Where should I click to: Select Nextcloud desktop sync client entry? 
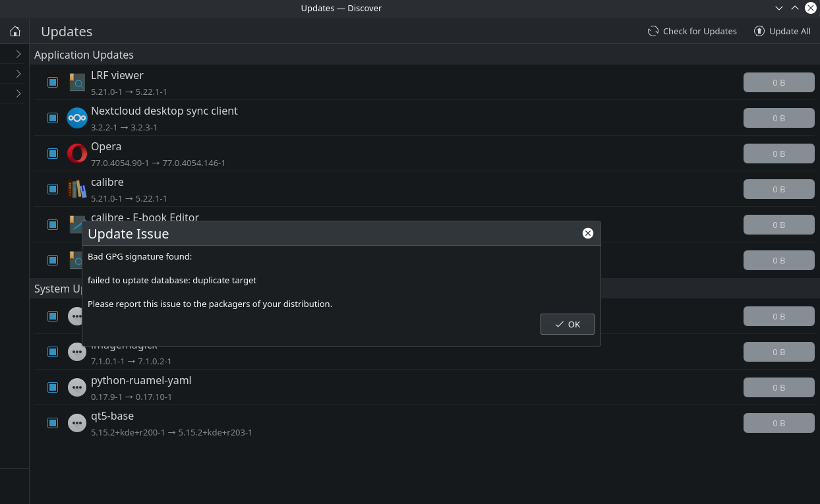[164, 111]
